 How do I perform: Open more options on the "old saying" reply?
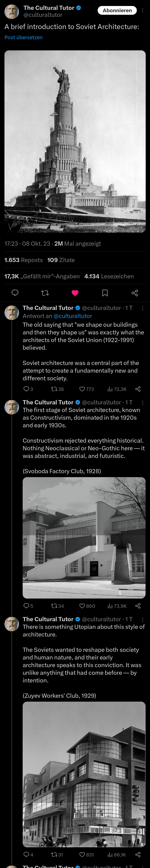[x=143, y=308]
